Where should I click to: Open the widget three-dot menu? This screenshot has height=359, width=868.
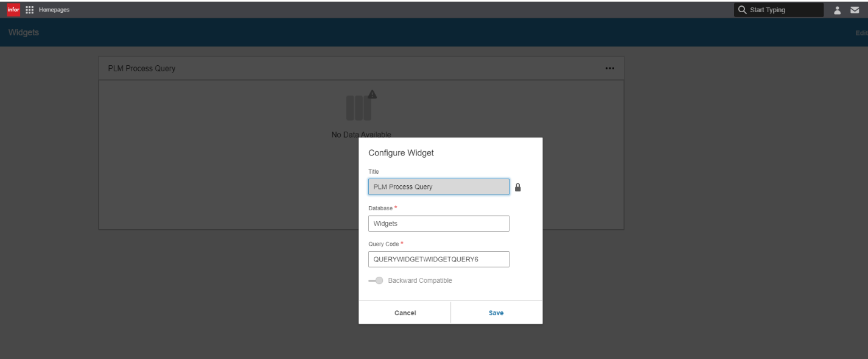tap(609, 68)
